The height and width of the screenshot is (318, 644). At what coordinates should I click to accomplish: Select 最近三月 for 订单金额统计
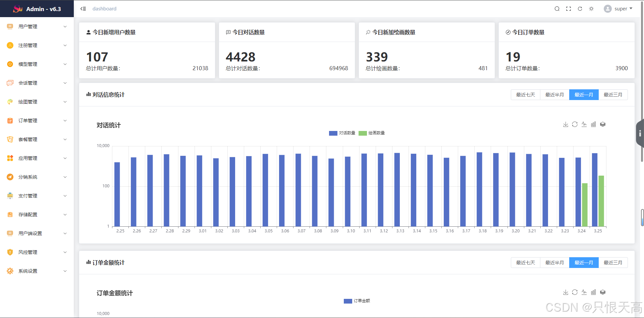613,263
